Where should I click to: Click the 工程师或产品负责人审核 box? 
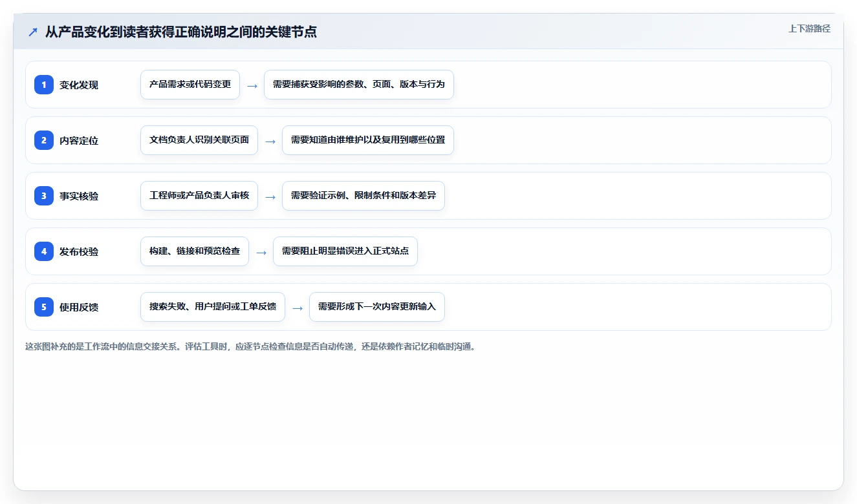click(x=199, y=196)
